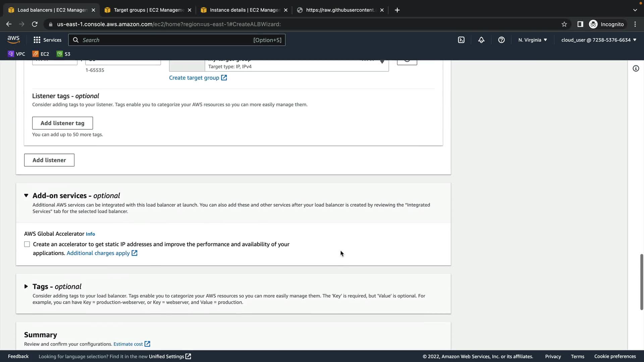Enable the Global Accelerator checkbox

[x=27, y=244]
